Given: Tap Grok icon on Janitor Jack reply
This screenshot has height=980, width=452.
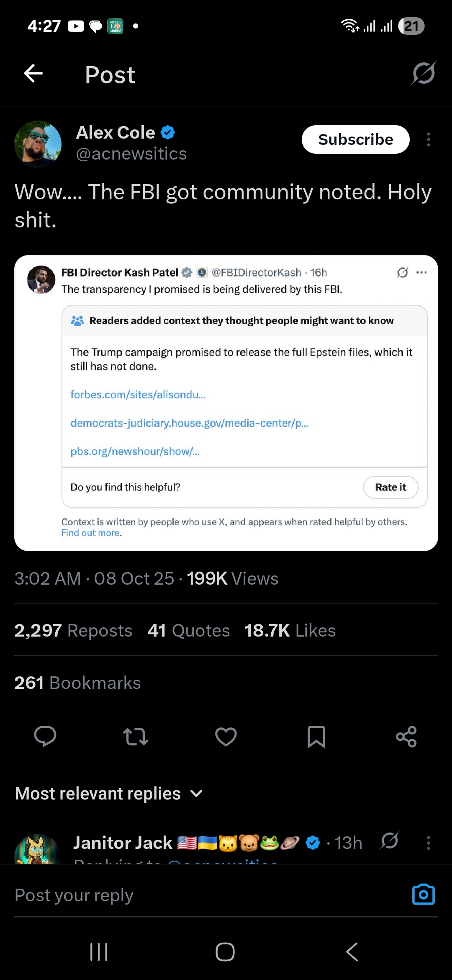Looking at the screenshot, I should coord(390,841).
